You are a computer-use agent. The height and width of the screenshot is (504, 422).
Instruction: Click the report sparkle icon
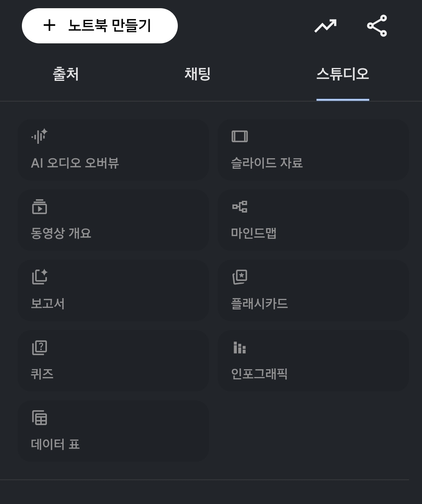point(39,277)
